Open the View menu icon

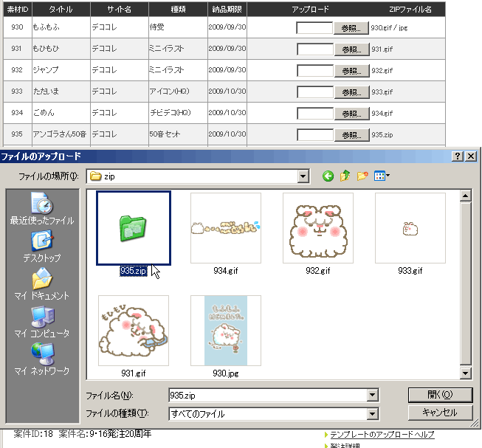pyautogui.click(x=382, y=176)
